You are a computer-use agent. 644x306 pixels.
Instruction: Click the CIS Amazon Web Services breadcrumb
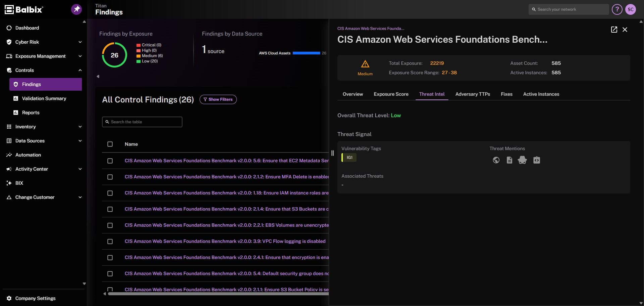(371, 29)
